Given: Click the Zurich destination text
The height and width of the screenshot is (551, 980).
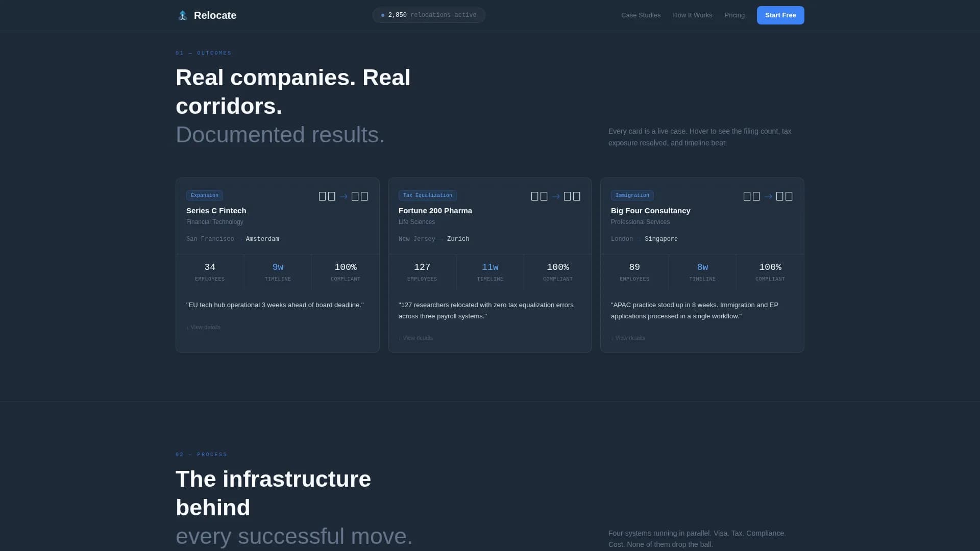Looking at the screenshot, I should (458, 239).
